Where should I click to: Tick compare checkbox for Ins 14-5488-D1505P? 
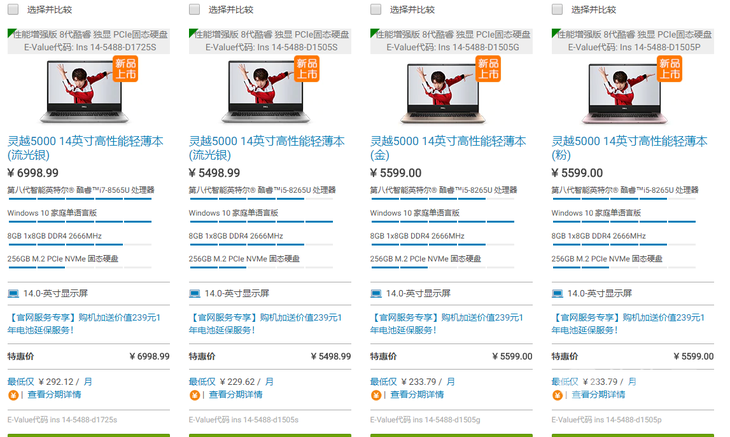click(557, 9)
